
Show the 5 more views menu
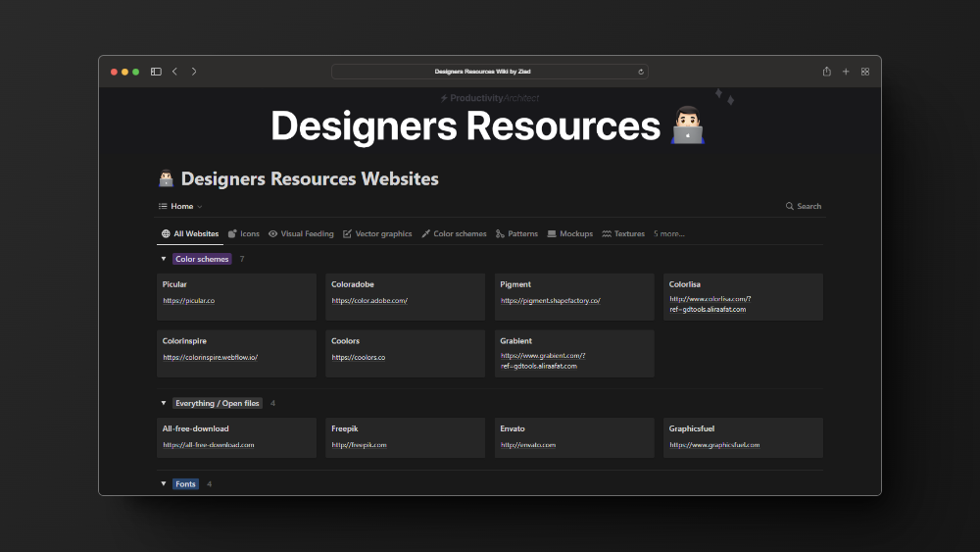click(668, 233)
